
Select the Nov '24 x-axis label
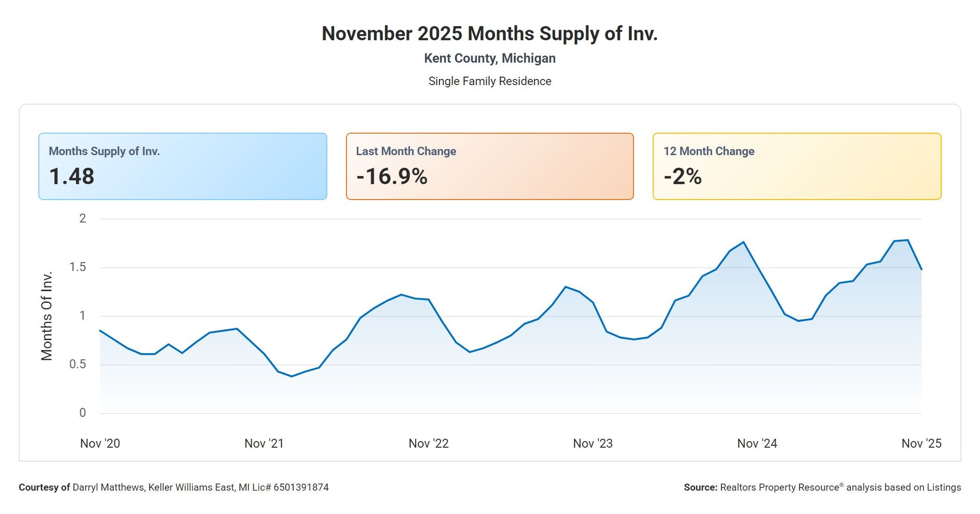coord(757,444)
